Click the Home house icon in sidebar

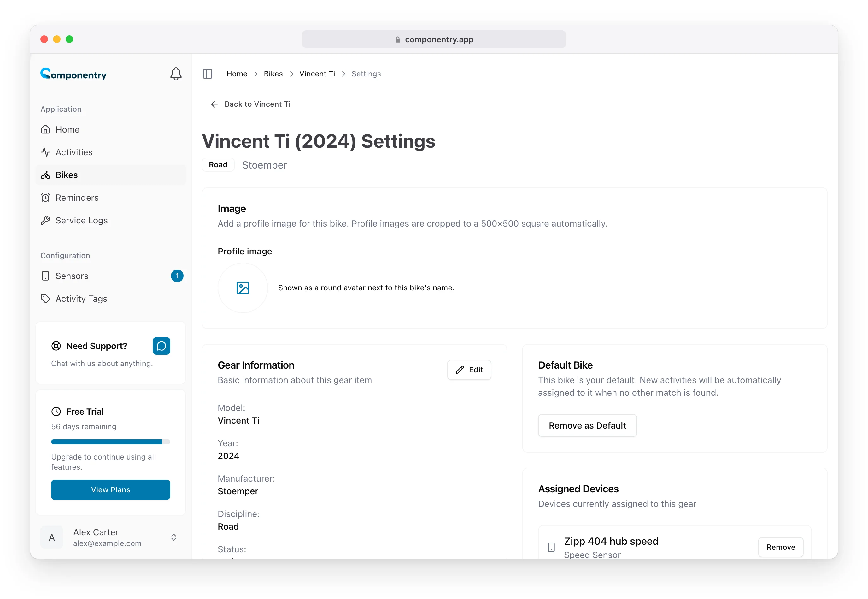click(45, 129)
